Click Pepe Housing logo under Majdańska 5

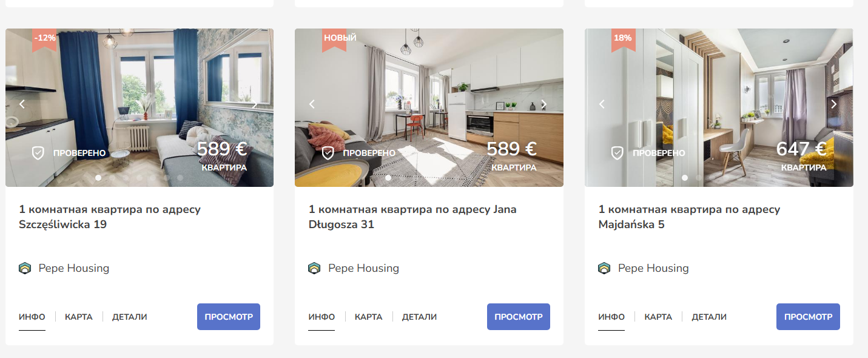tap(604, 268)
